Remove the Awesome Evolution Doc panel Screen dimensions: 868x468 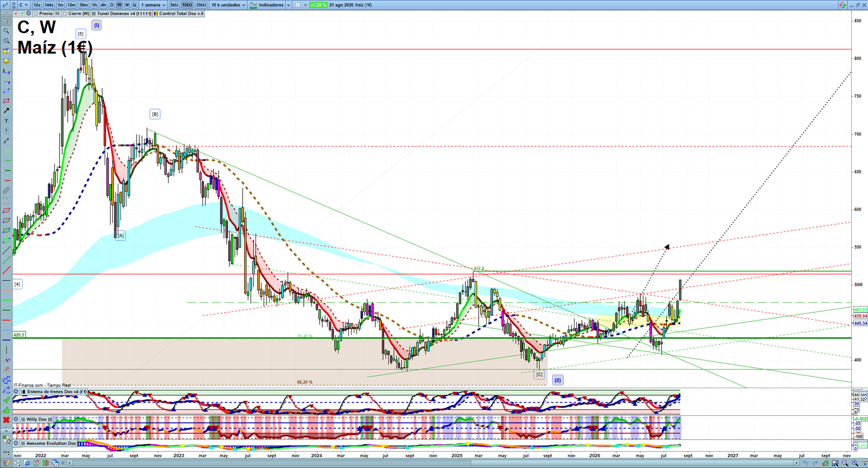(16, 443)
